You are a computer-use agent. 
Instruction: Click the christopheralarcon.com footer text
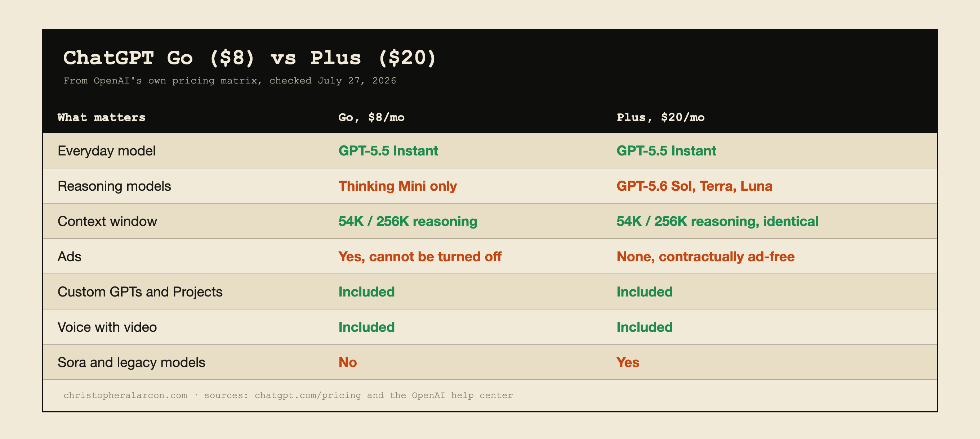click(x=125, y=395)
